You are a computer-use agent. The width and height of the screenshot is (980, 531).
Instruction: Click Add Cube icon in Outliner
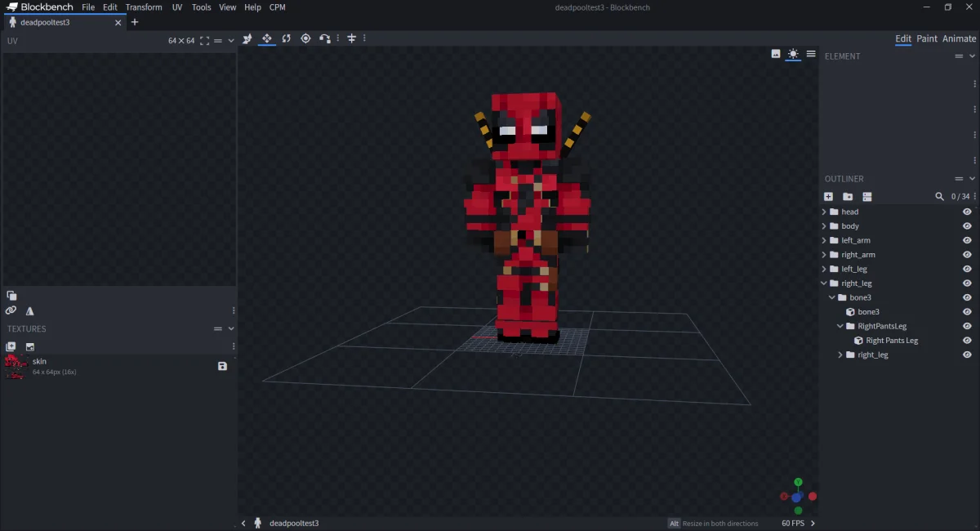pos(828,197)
